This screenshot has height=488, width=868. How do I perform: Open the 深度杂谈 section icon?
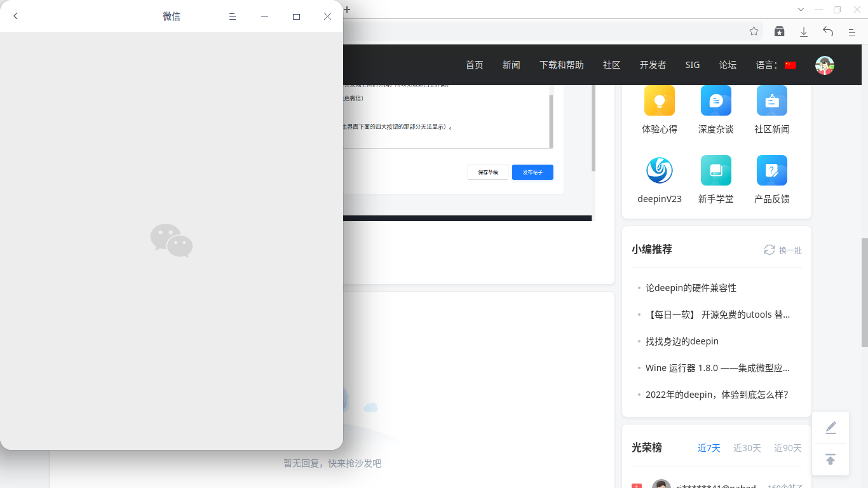(x=715, y=100)
